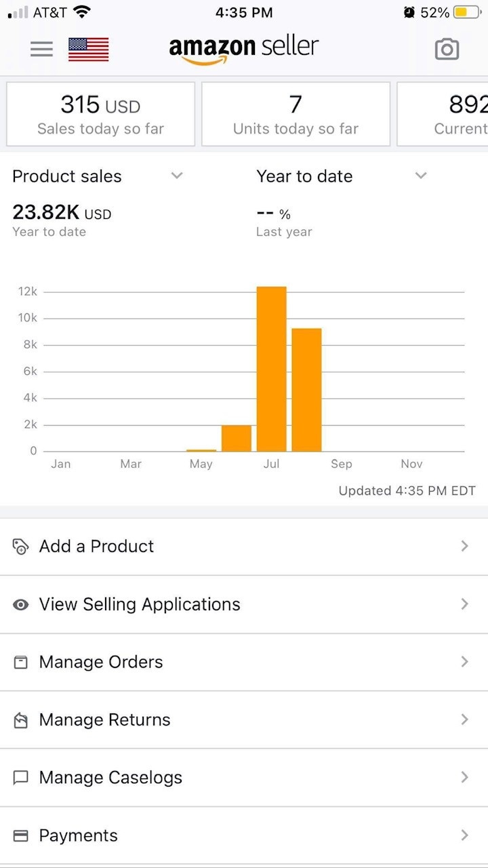
Task: Tap the Add a Product tag icon
Action: point(21,547)
